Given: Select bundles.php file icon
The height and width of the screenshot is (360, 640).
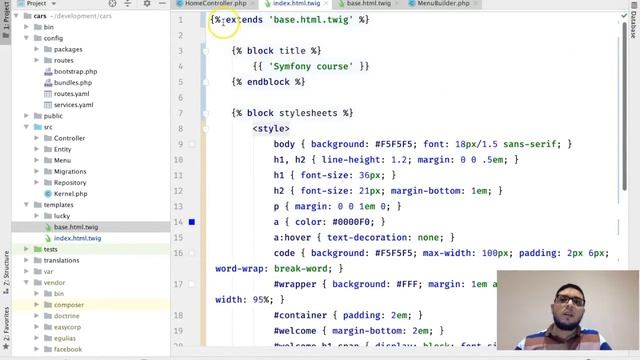Looking at the screenshot, I should pyautogui.click(x=48, y=82).
